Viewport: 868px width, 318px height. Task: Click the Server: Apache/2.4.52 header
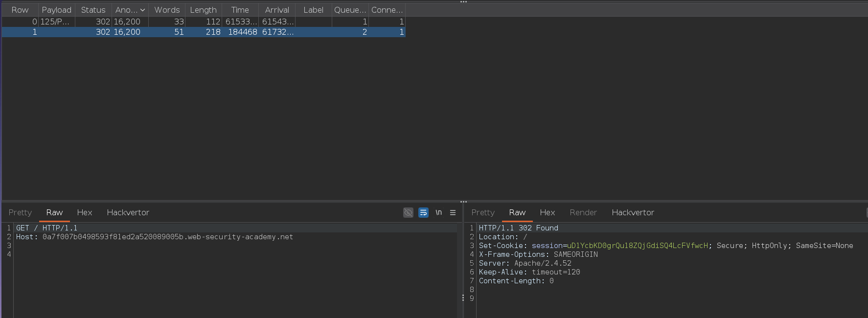pos(525,263)
